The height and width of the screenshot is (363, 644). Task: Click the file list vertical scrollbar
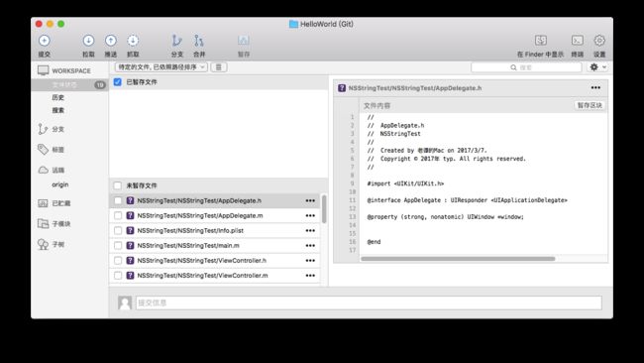(324, 209)
